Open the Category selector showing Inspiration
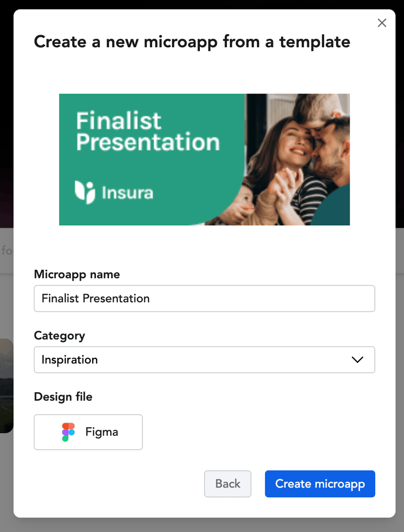The width and height of the screenshot is (404, 532). point(204,360)
